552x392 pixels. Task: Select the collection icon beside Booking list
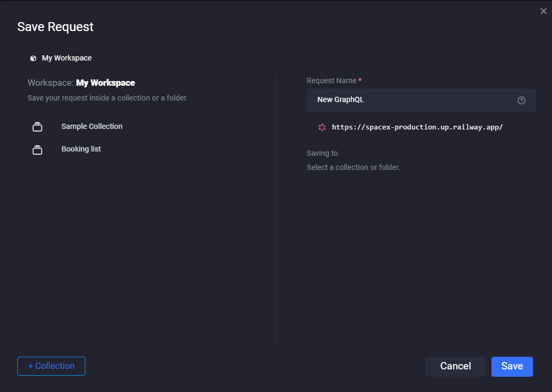pyautogui.click(x=37, y=149)
